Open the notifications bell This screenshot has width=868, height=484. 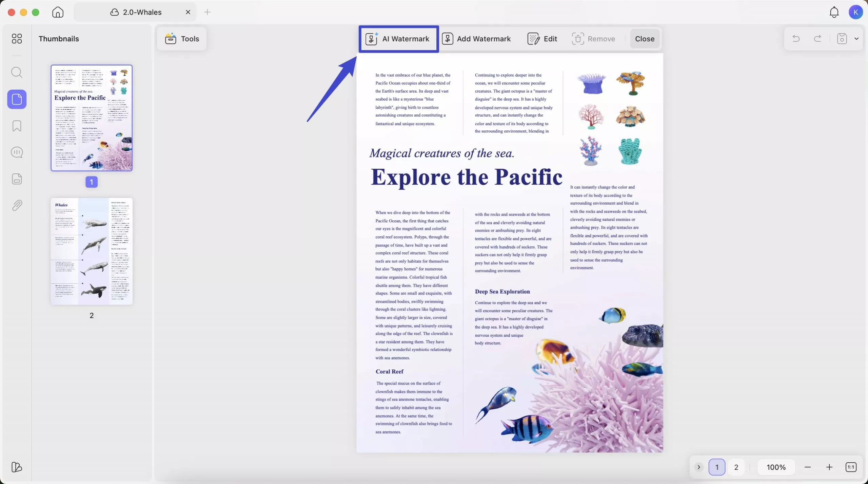click(x=834, y=12)
